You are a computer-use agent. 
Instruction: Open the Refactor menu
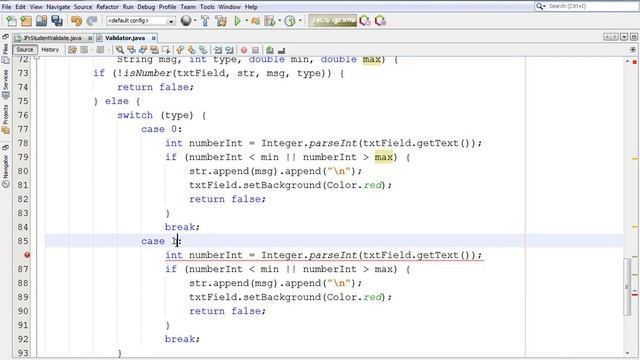(x=107, y=7)
